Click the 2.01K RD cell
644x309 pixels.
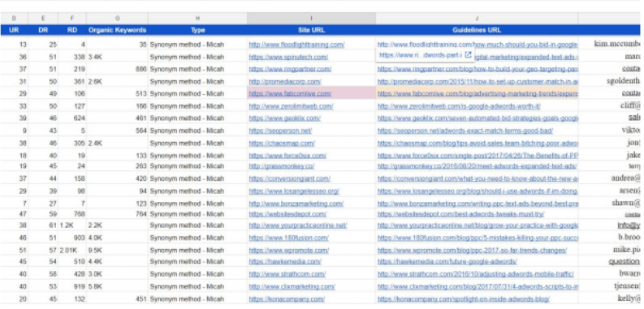coord(72,251)
